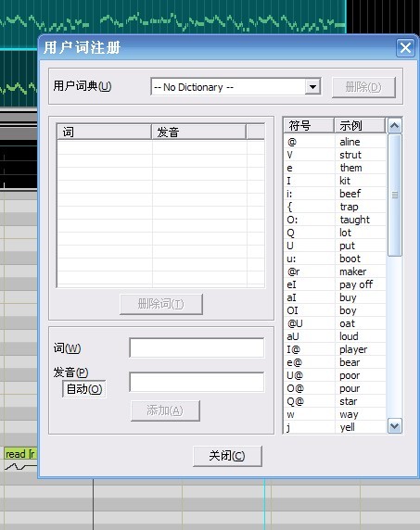
Task: Select the 'I' symbol row 'kit'
Action: [335, 181]
